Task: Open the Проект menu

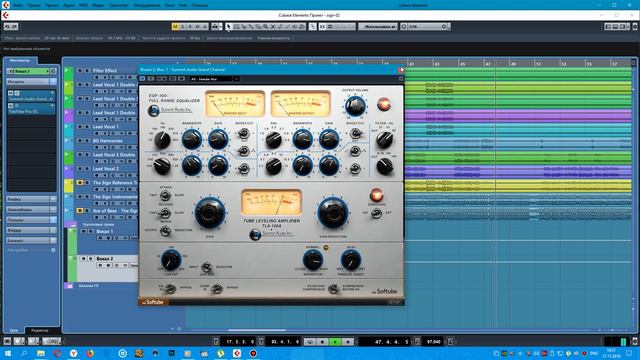Action: [51, 5]
